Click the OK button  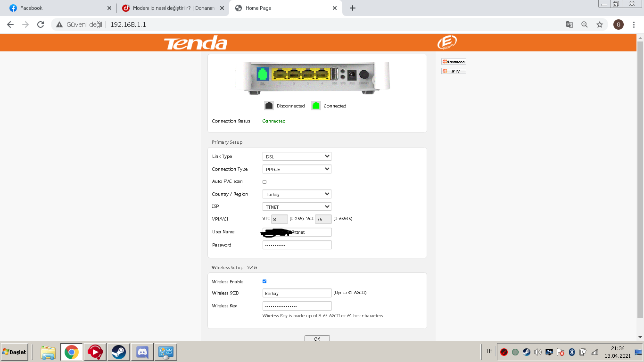(x=317, y=339)
